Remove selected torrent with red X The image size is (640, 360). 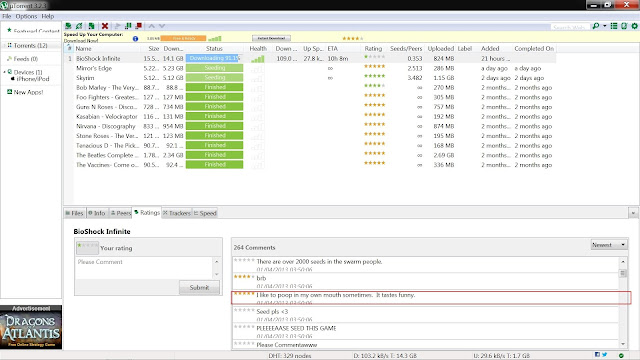pos(105,26)
